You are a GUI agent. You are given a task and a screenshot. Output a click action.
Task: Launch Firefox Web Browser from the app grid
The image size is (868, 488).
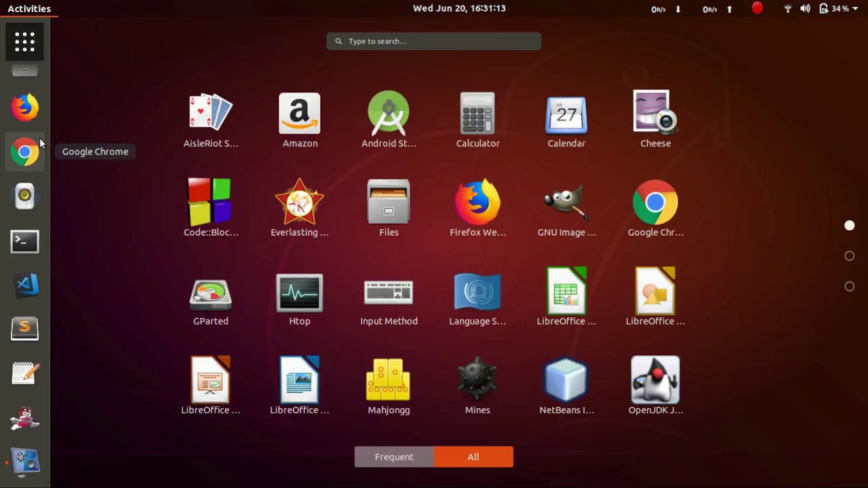[x=477, y=209]
